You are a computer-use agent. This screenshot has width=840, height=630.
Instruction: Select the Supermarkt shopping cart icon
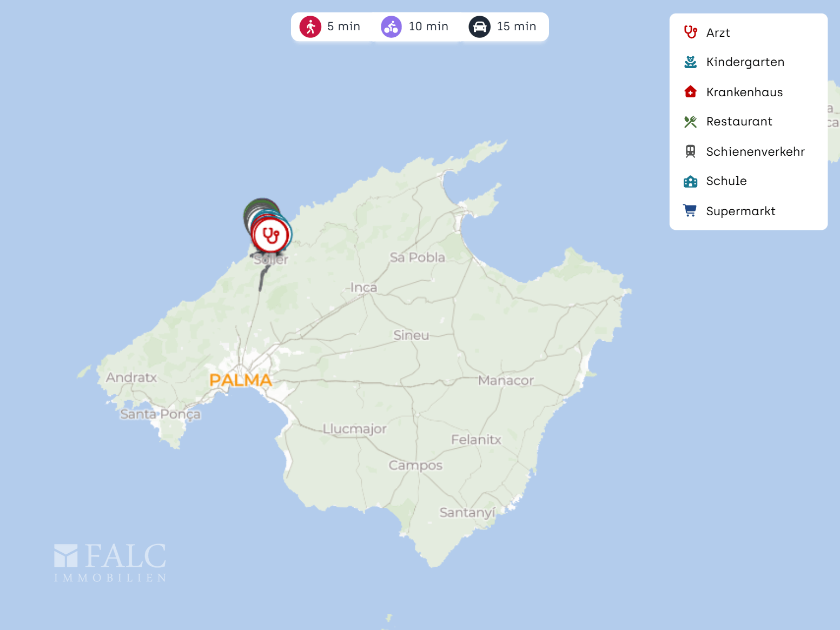[690, 210]
